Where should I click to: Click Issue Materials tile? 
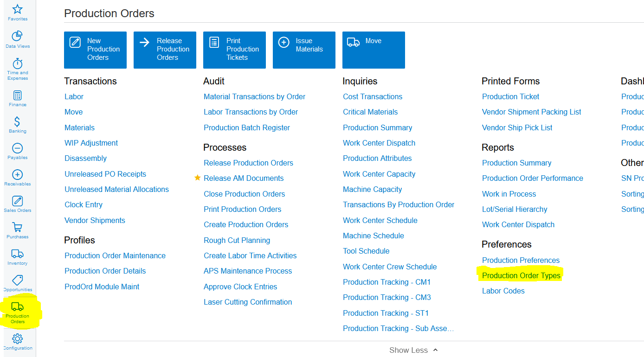pyautogui.click(x=304, y=50)
